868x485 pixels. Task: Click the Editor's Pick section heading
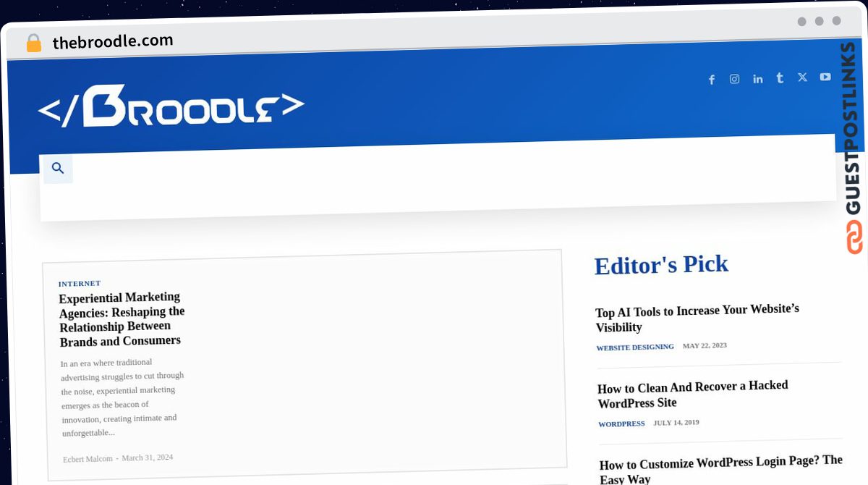tap(661, 264)
